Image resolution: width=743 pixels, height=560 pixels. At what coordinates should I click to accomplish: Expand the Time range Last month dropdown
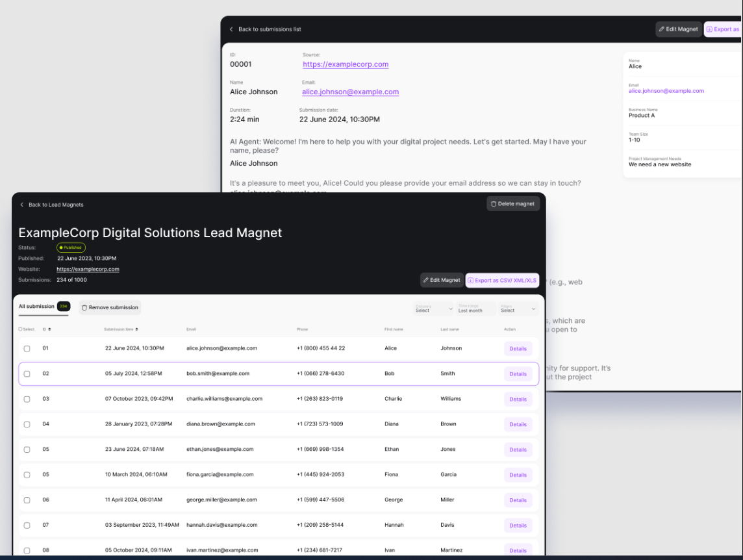476,309
